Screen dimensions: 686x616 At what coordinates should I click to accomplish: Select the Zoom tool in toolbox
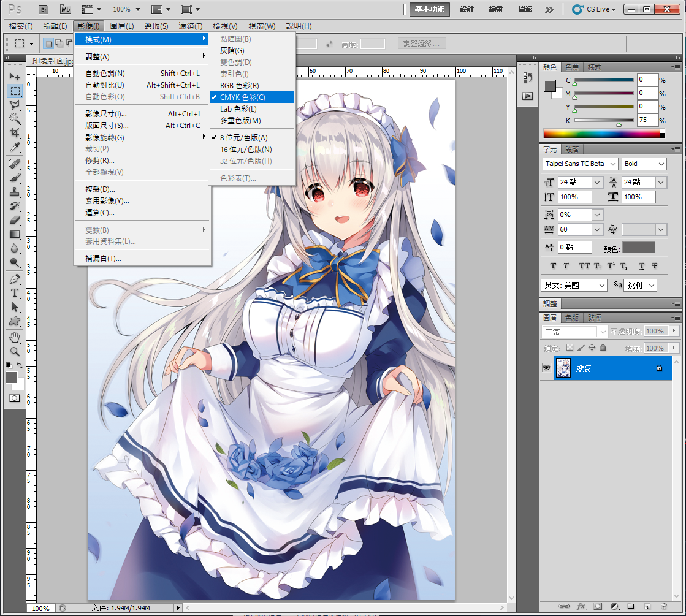click(15, 351)
